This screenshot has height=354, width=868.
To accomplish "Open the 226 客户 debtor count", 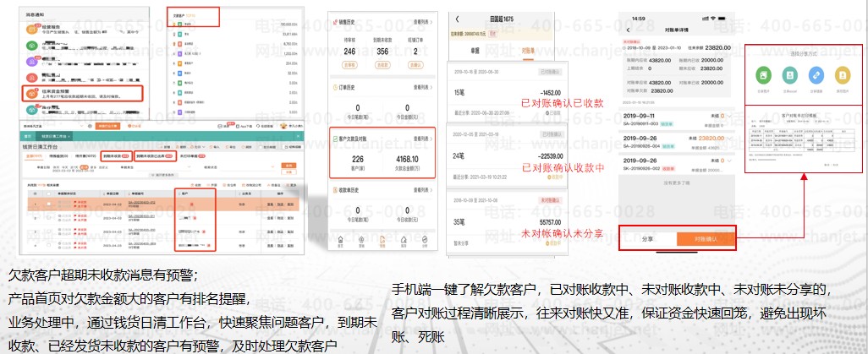I will click(357, 159).
